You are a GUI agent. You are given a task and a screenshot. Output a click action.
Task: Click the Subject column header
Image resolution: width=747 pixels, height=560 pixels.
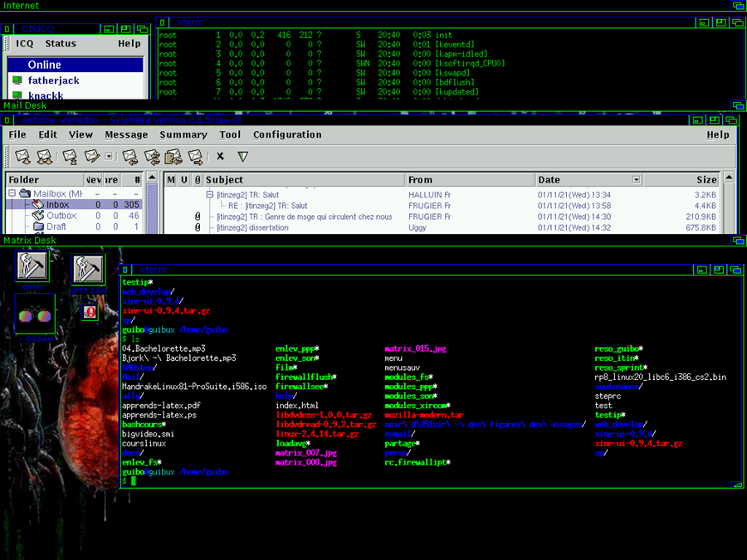tap(304, 179)
